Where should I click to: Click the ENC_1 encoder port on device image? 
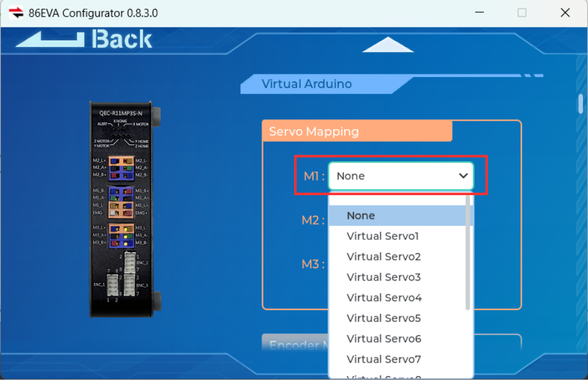point(112,285)
